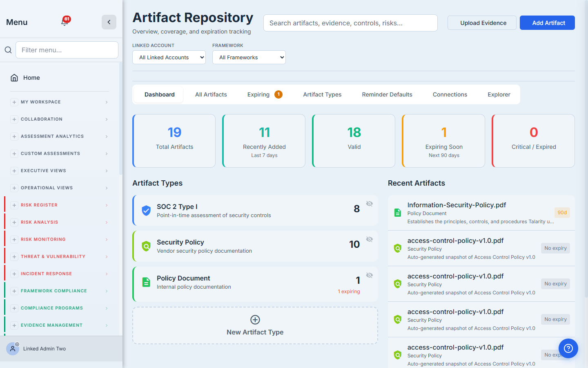Click the plus icon next to Custom Assessments
The image size is (588, 368).
(x=14, y=154)
